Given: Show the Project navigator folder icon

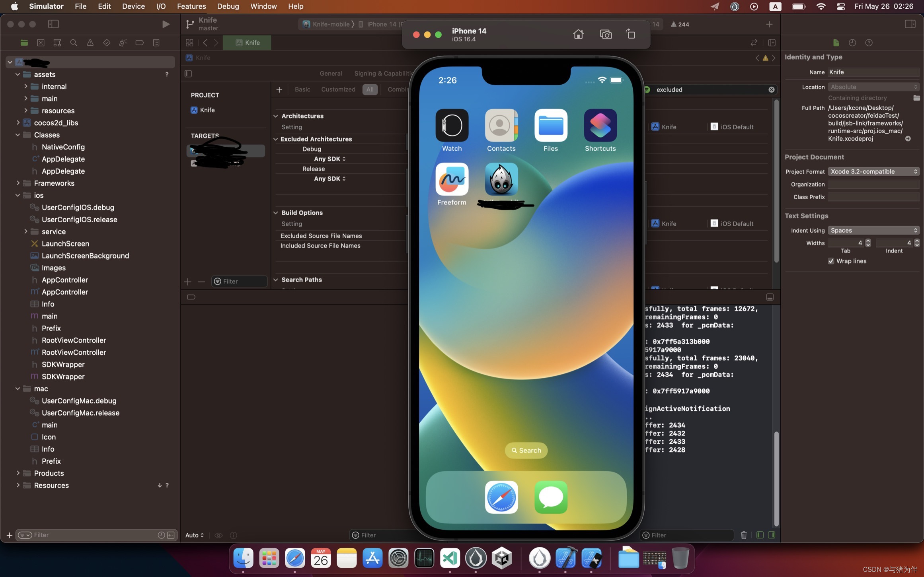Looking at the screenshot, I should tap(24, 43).
